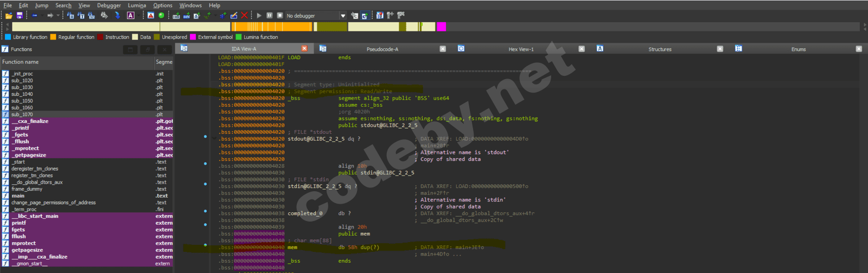Open the 'No debugger' dropdown
Image resolution: width=868 pixels, height=273 pixels.
pyautogui.click(x=343, y=16)
